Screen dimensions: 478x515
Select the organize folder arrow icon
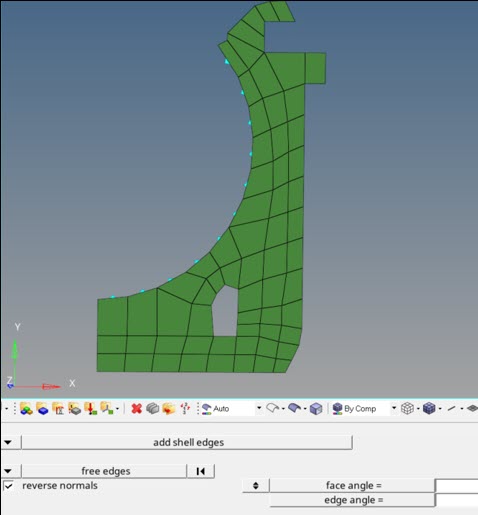169,408
